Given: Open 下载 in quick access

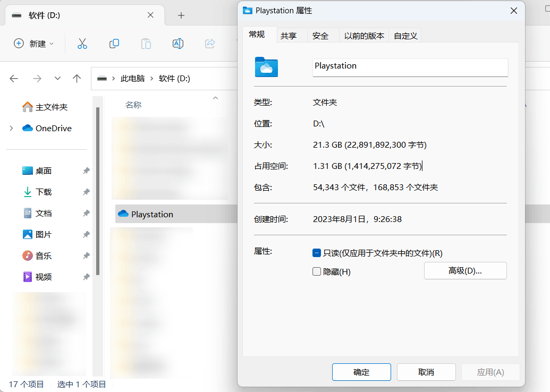Looking at the screenshot, I should (37, 192).
